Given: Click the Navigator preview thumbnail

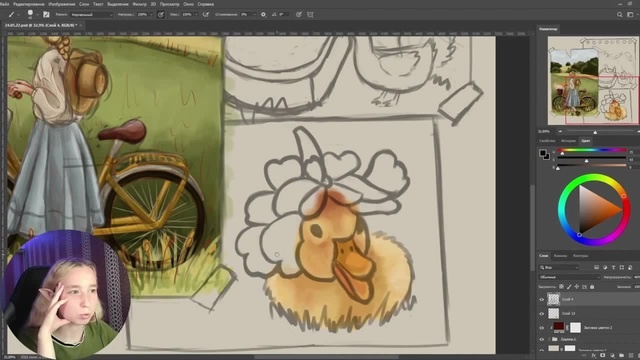Looking at the screenshot, I should pyautogui.click(x=593, y=80).
